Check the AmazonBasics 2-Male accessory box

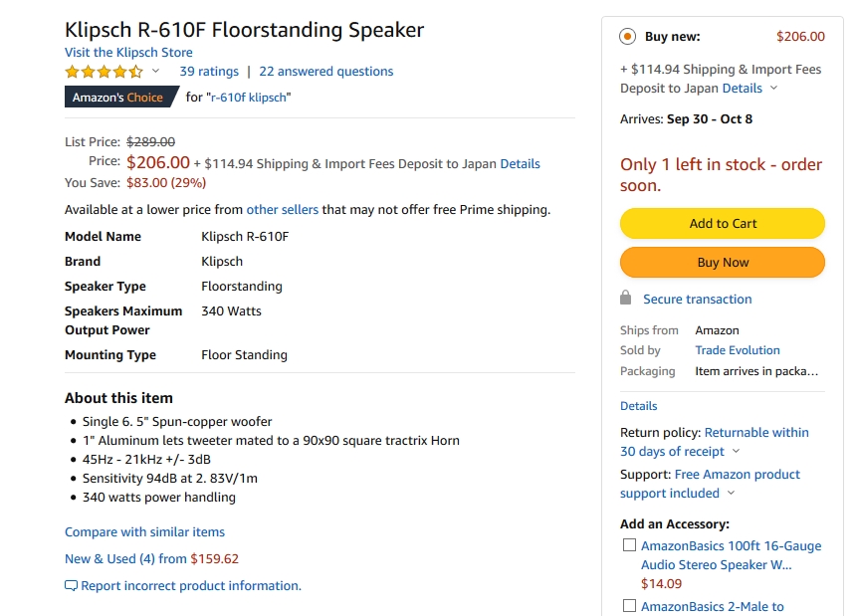click(629, 606)
